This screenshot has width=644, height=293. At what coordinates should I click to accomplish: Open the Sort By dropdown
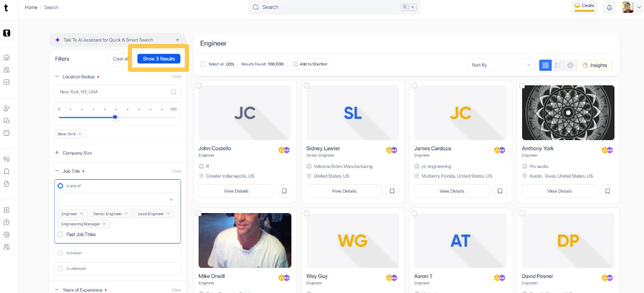point(501,65)
